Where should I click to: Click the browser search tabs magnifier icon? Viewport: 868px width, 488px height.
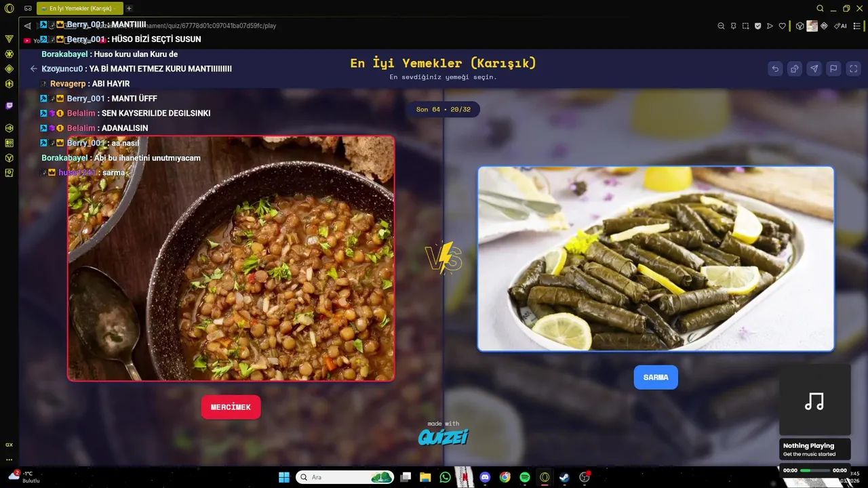click(x=820, y=8)
